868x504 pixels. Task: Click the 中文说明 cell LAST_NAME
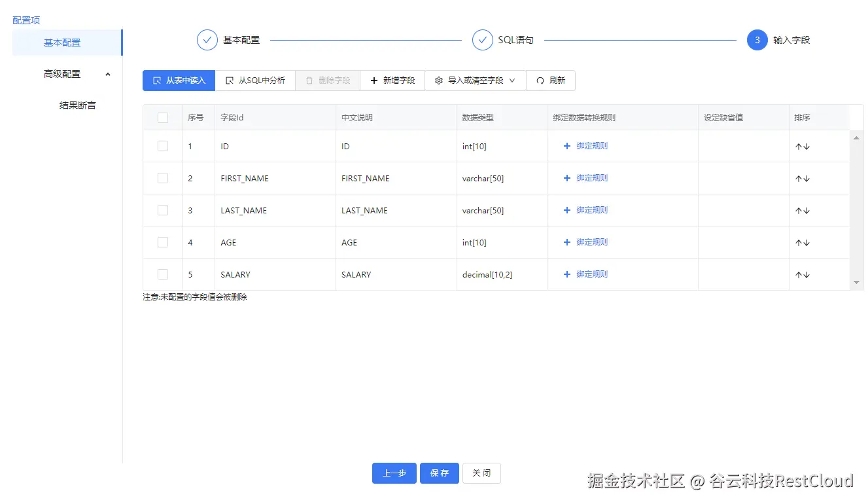(396, 210)
